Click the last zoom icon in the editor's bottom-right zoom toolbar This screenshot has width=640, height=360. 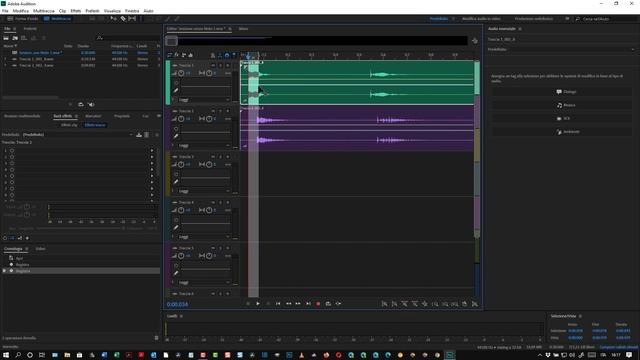click(x=475, y=304)
